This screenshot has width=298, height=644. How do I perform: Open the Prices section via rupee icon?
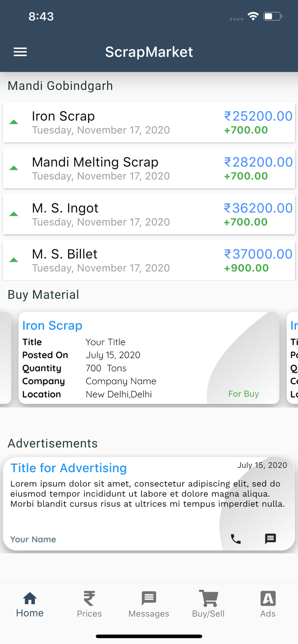coord(89,598)
